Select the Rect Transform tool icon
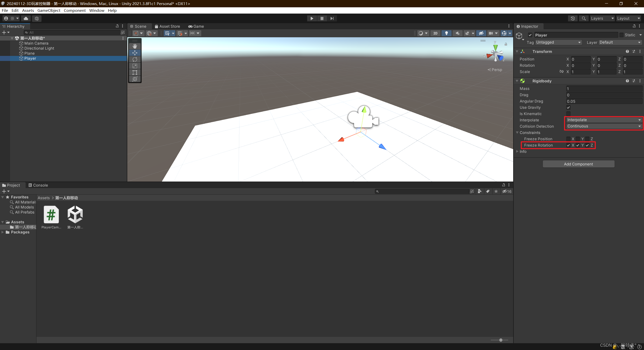This screenshot has height=350, width=644. 135,73
